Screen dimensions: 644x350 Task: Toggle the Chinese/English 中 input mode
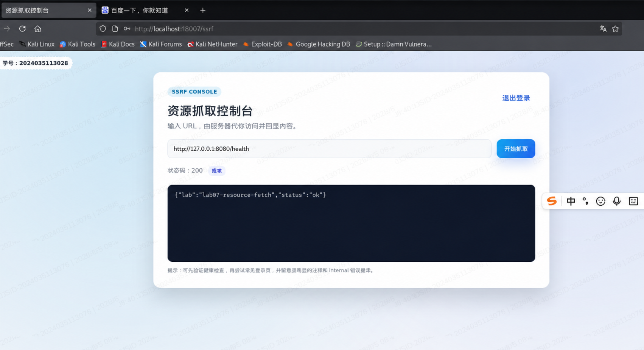[x=571, y=201]
